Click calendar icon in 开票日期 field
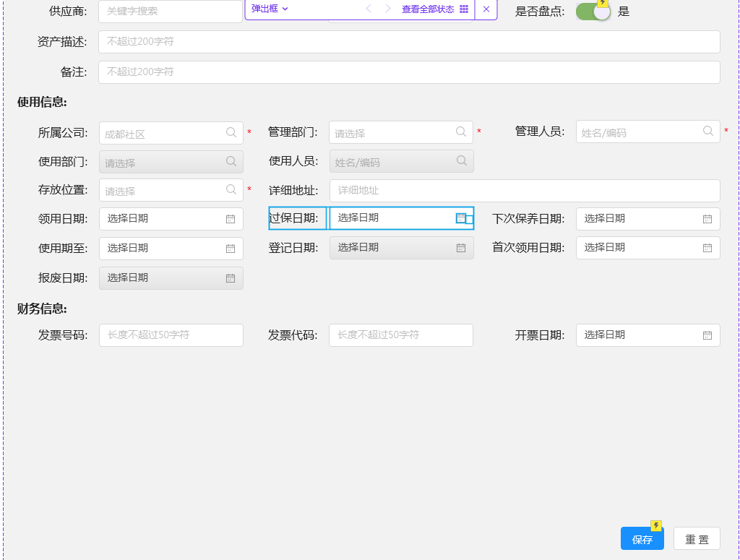The image size is (740, 560). click(x=707, y=335)
